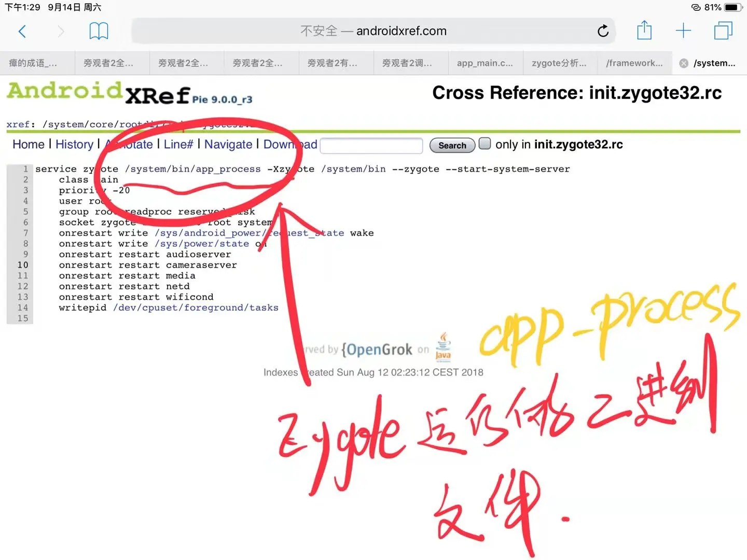747x560 pixels.
Task: Select the text 'onrestart restart wificond'
Action: point(136,297)
